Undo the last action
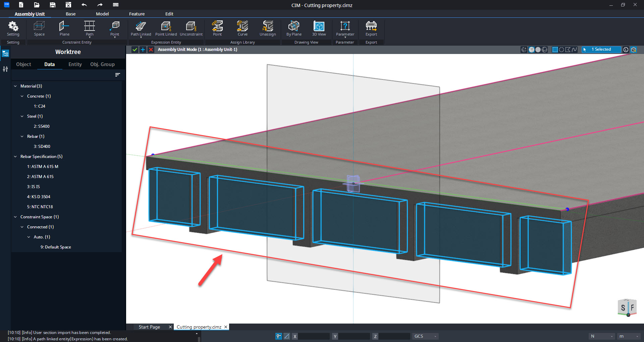 (x=84, y=5)
